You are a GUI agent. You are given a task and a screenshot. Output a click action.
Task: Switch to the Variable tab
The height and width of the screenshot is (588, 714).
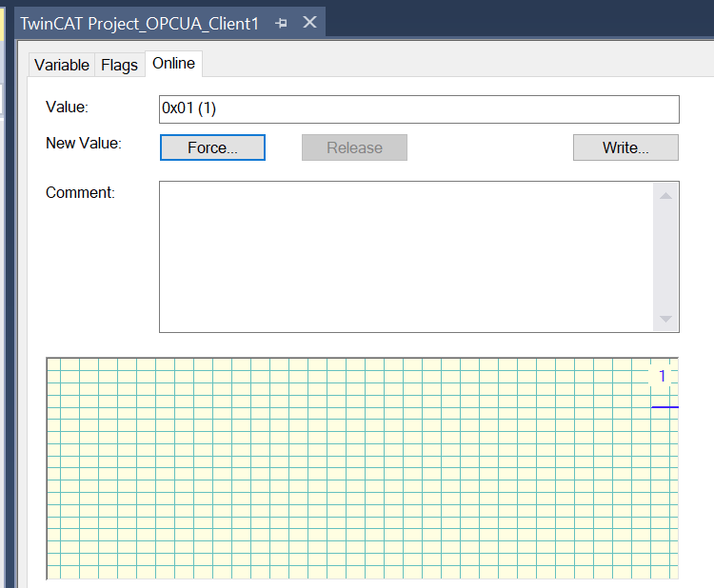pyautogui.click(x=62, y=65)
